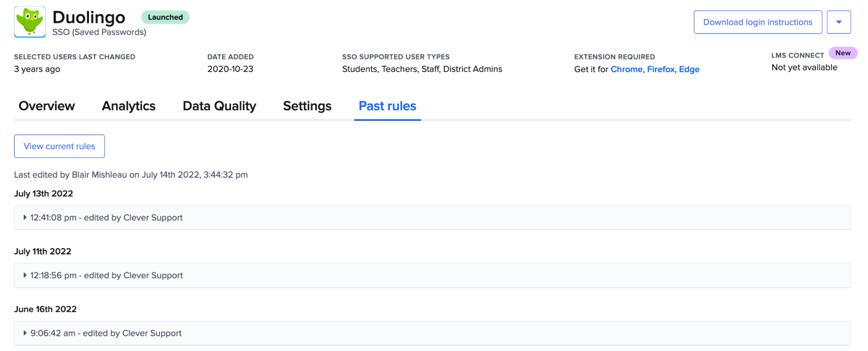Open the Firefox extension link
Viewport: 868px width, 351px height.
coord(660,69)
